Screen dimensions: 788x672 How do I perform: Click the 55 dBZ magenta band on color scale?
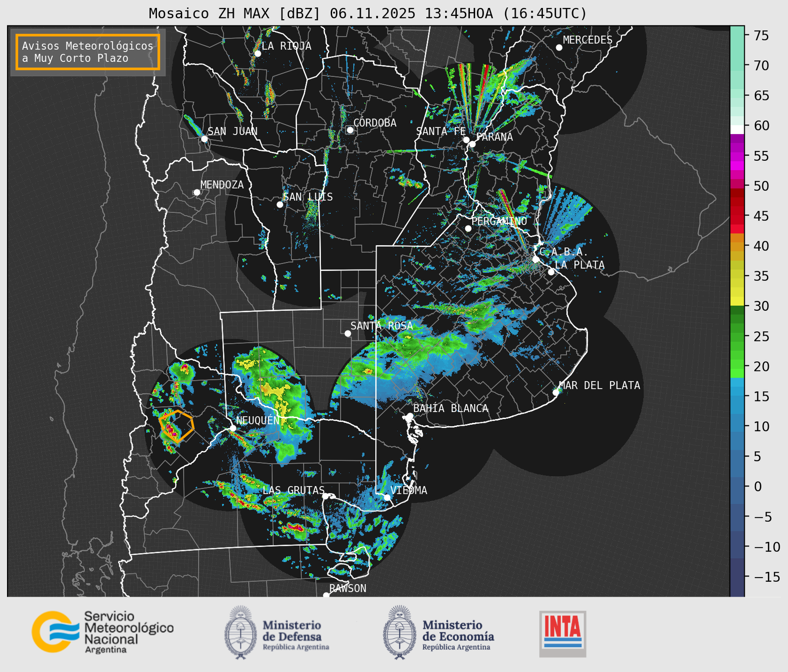point(737,156)
